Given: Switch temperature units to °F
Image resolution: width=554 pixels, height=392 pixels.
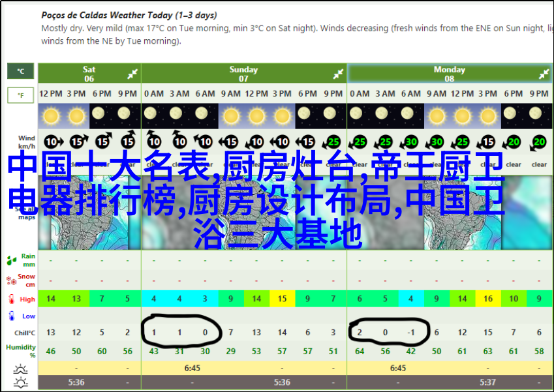Looking at the screenshot, I should click(x=20, y=95).
